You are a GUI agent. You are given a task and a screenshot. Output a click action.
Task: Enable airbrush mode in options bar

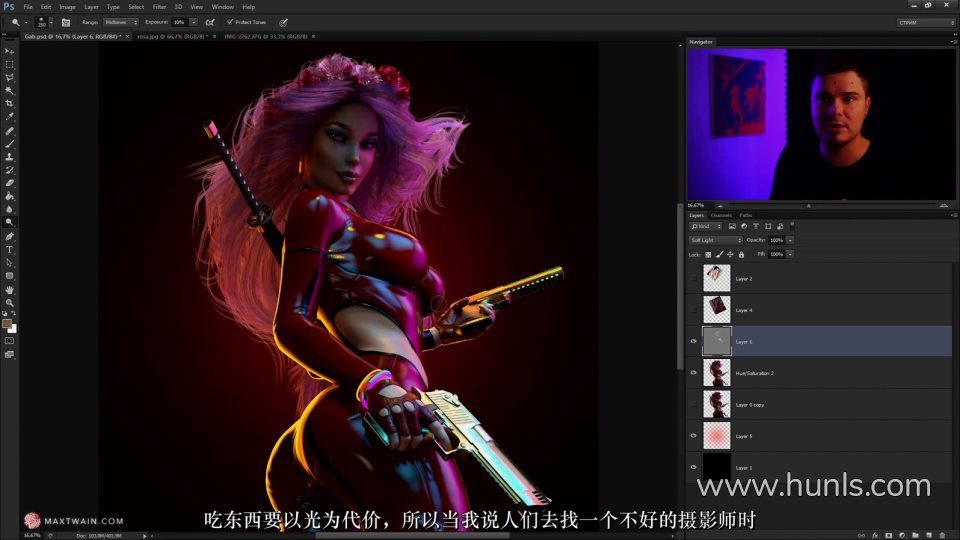pyautogui.click(x=210, y=23)
